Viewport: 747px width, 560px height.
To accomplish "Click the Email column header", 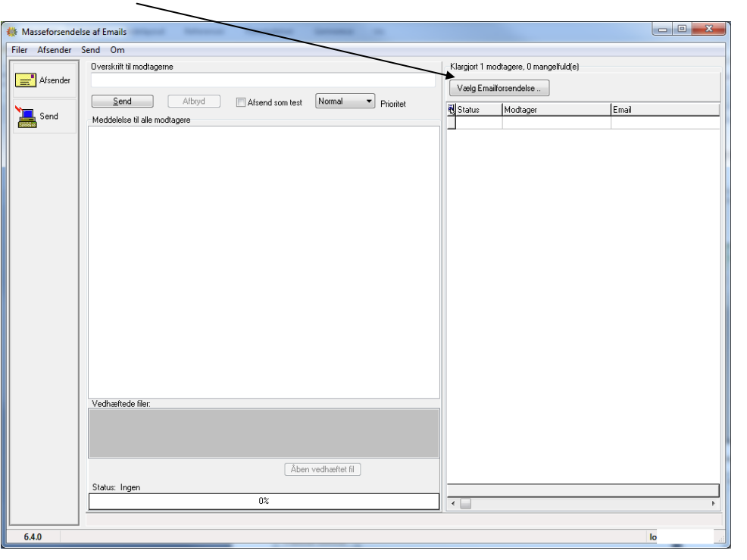I will coord(665,110).
